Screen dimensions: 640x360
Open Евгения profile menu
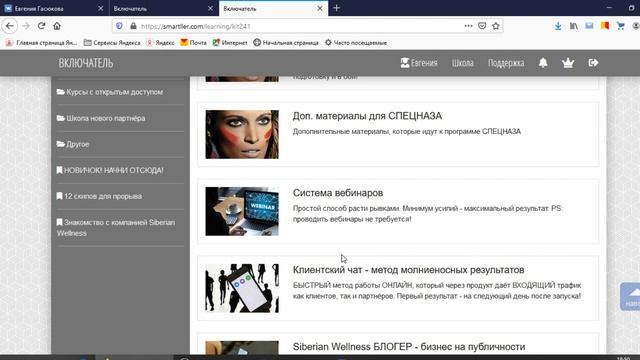pyautogui.click(x=419, y=63)
